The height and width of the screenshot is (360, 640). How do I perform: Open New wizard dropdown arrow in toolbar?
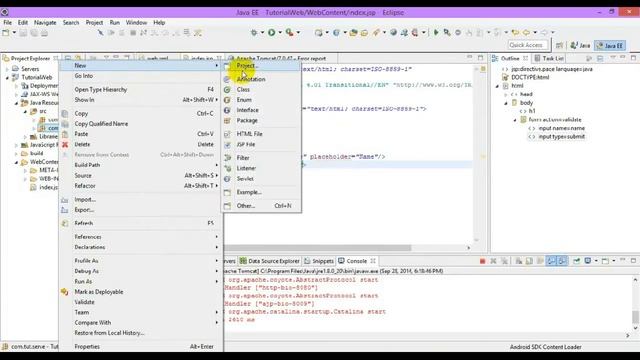click(x=14, y=33)
